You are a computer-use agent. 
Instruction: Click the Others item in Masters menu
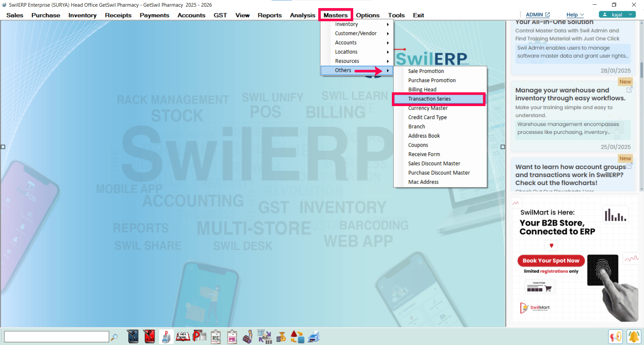tap(357, 70)
